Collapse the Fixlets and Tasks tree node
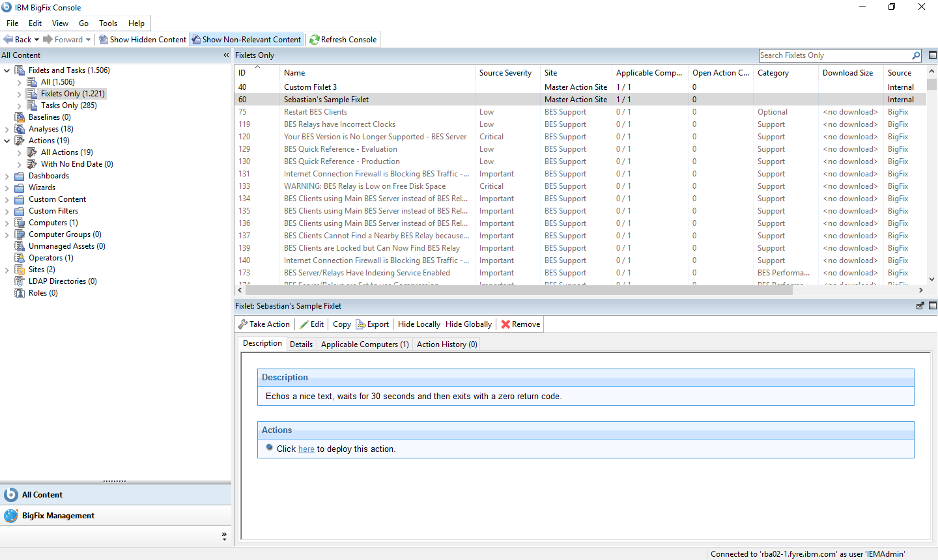Viewport: 938px width, 560px height. (7, 70)
